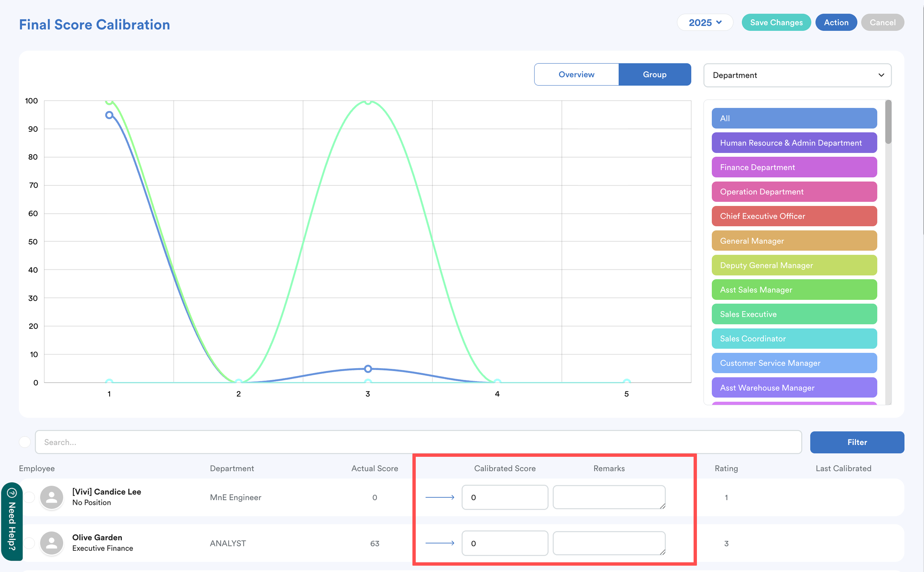The height and width of the screenshot is (572, 924).
Task: Click the arrow beside Olive Garden's calibrated score
Action: click(x=439, y=543)
